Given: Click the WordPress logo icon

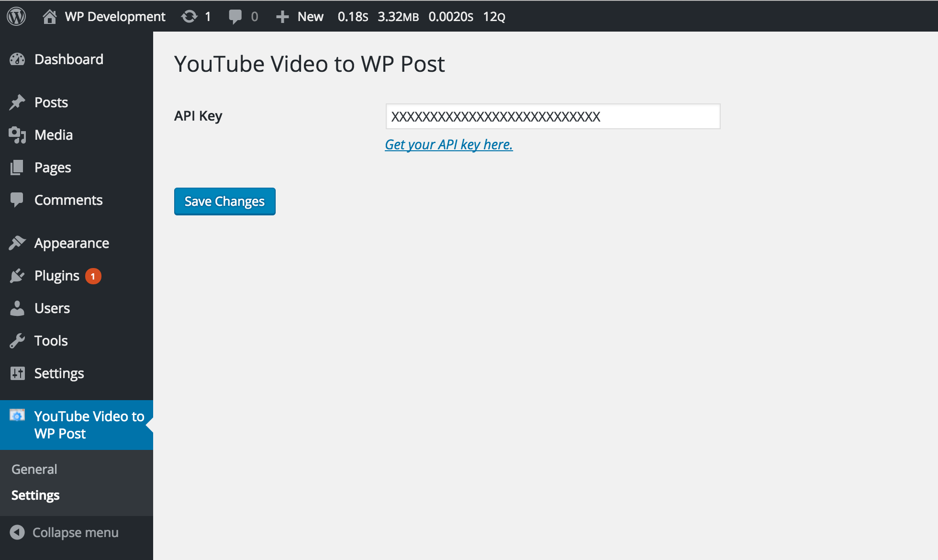Looking at the screenshot, I should 17,17.
